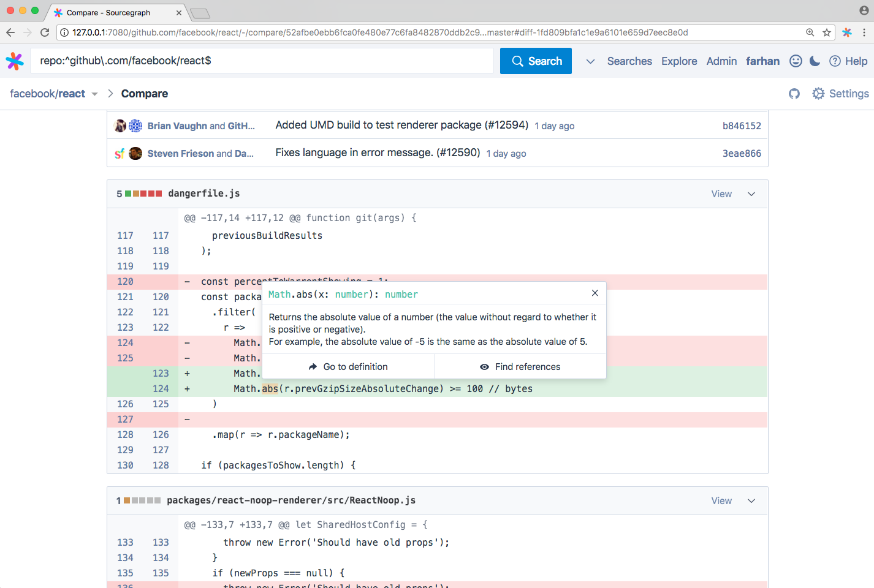Open the Settings gear icon
This screenshot has height=588, width=874.
818,94
